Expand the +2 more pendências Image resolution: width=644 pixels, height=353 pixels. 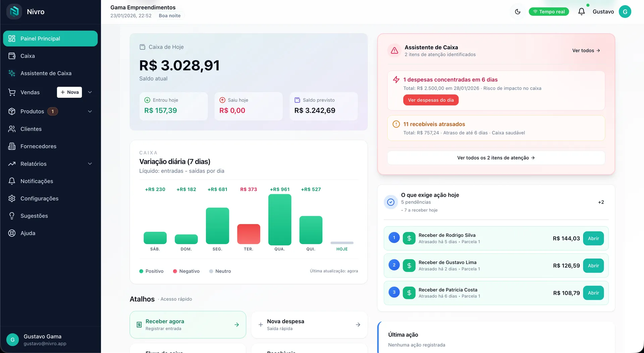click(601, 202)
